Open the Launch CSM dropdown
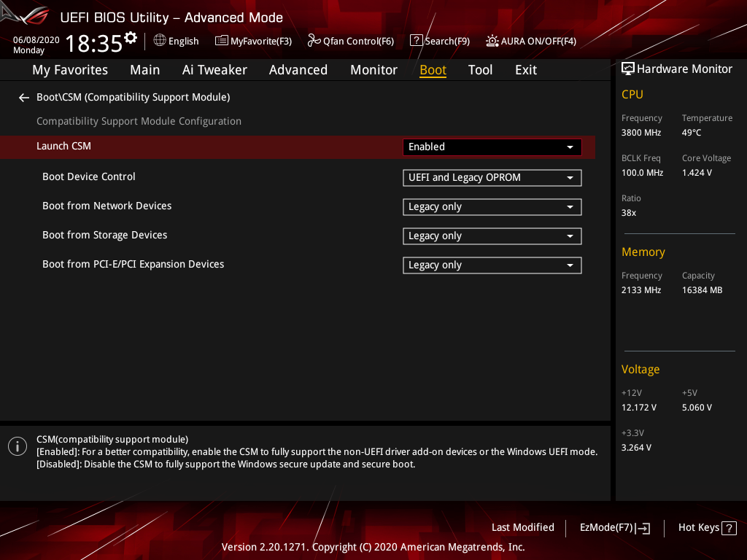 [492, 147]
